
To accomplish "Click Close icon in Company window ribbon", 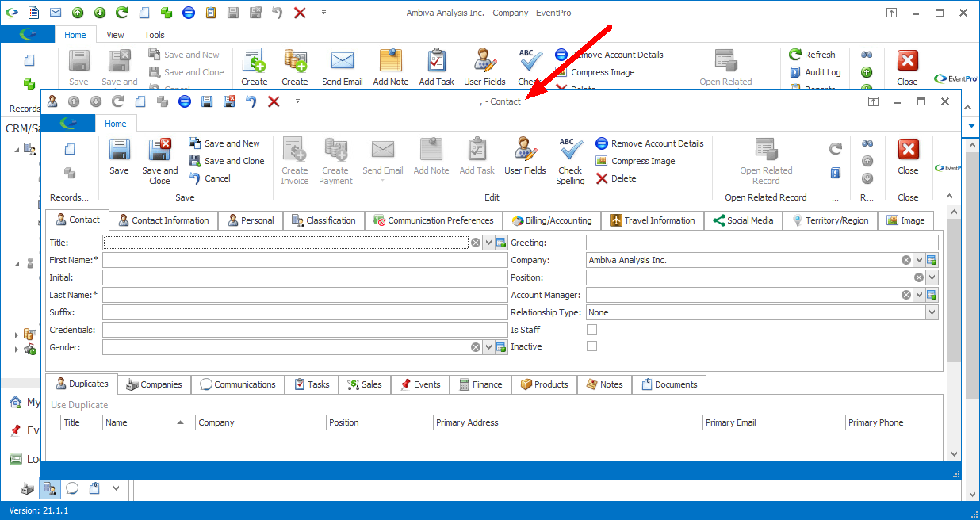I will 907,60.
